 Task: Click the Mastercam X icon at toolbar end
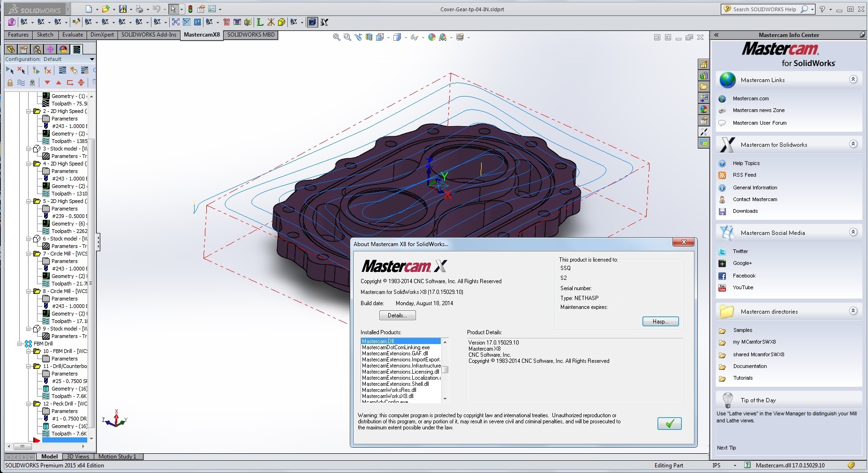point(324,22)
